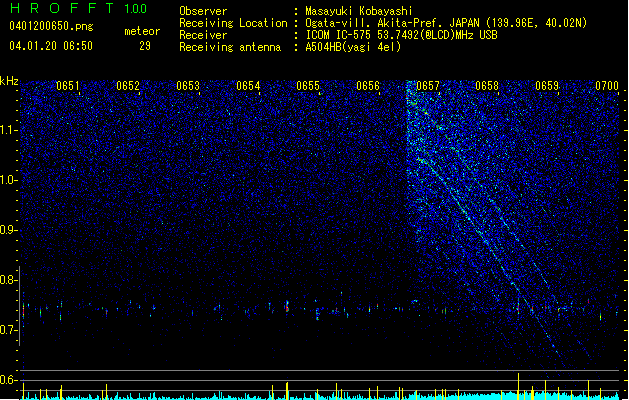
Task: Click the 0652 time axis label
Action: pyautogui.click(x=128, y=86)
